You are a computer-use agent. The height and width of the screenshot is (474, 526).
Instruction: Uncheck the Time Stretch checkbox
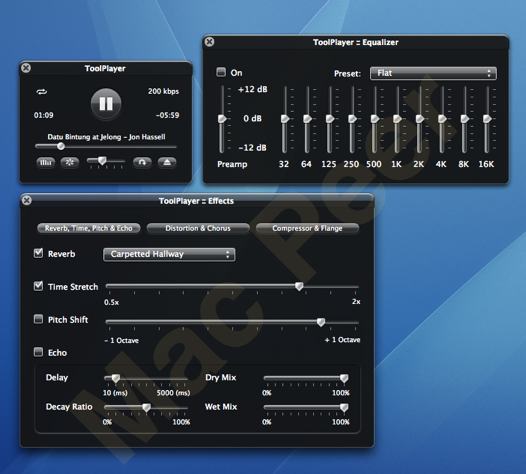coord(39,286)
